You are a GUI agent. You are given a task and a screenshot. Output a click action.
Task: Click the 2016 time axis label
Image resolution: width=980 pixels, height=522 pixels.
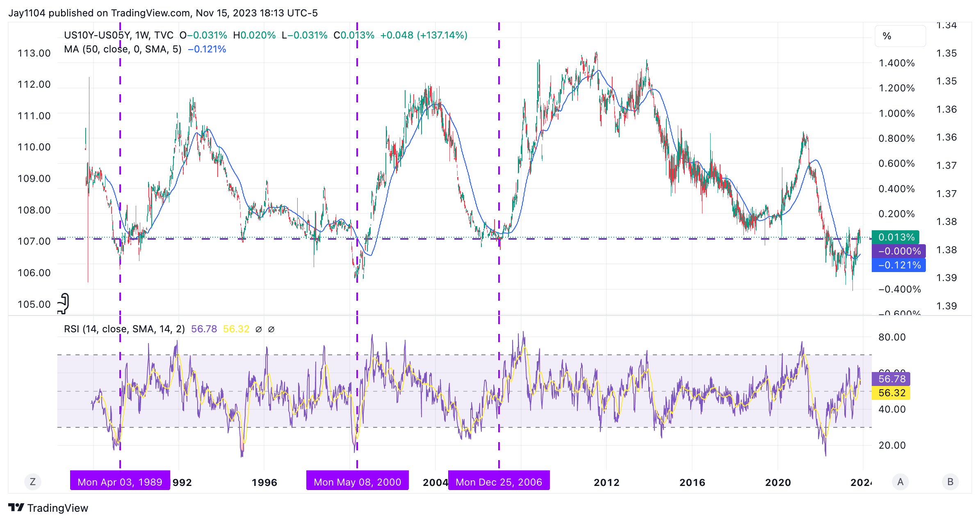tap(692, 482)
